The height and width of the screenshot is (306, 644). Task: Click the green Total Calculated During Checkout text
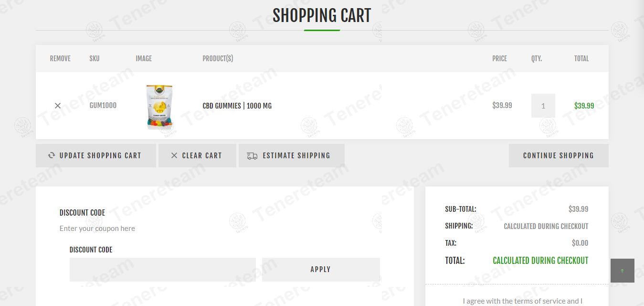click(x=540, y=261)
